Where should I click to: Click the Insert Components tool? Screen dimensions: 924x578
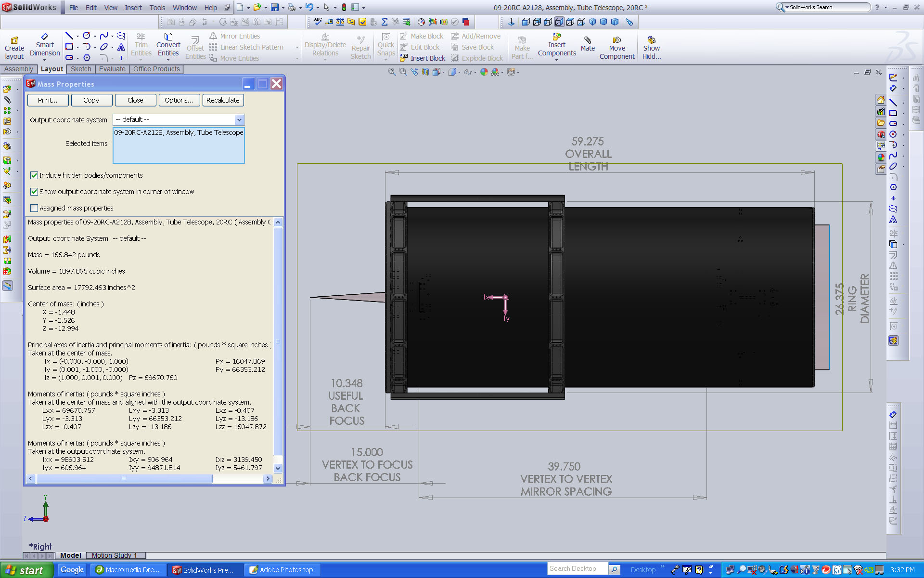click(557, 45)
